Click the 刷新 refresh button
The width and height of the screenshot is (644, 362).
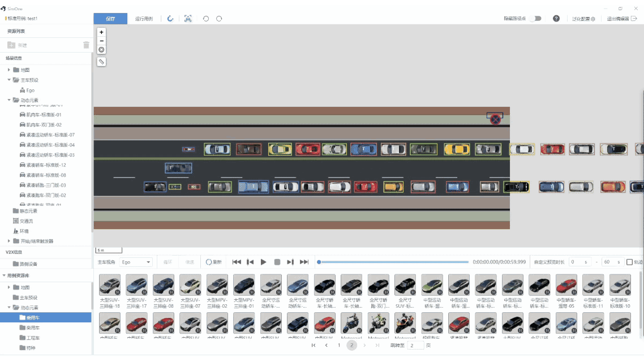213,262
